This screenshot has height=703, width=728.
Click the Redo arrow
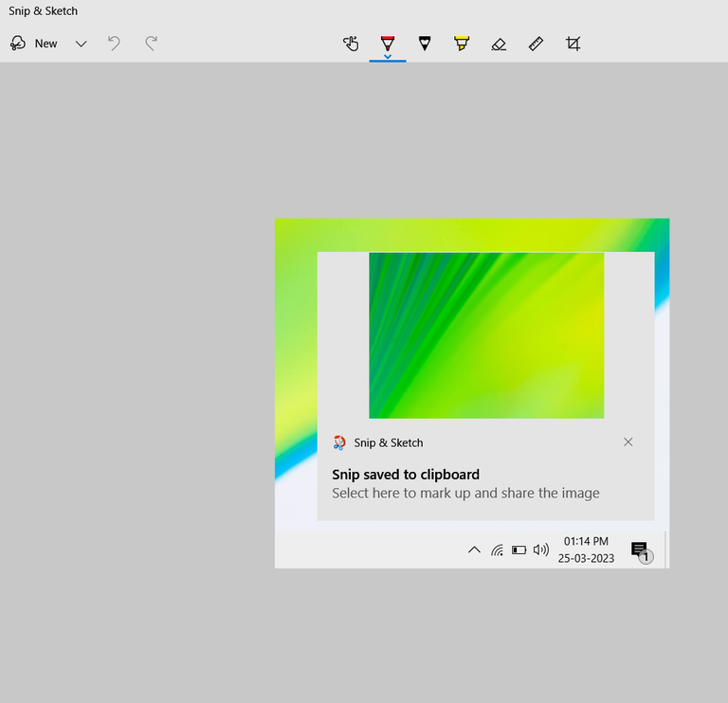point(151,44)
